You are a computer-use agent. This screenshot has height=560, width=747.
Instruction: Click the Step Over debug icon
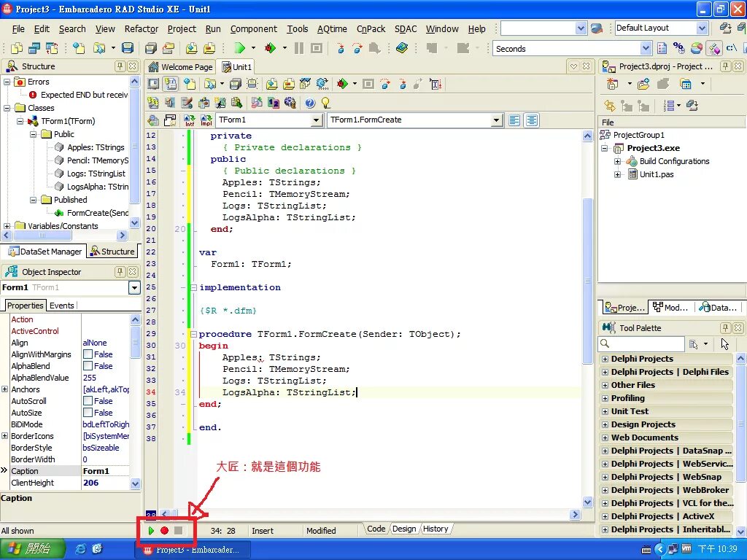click(x=357, y=48)
